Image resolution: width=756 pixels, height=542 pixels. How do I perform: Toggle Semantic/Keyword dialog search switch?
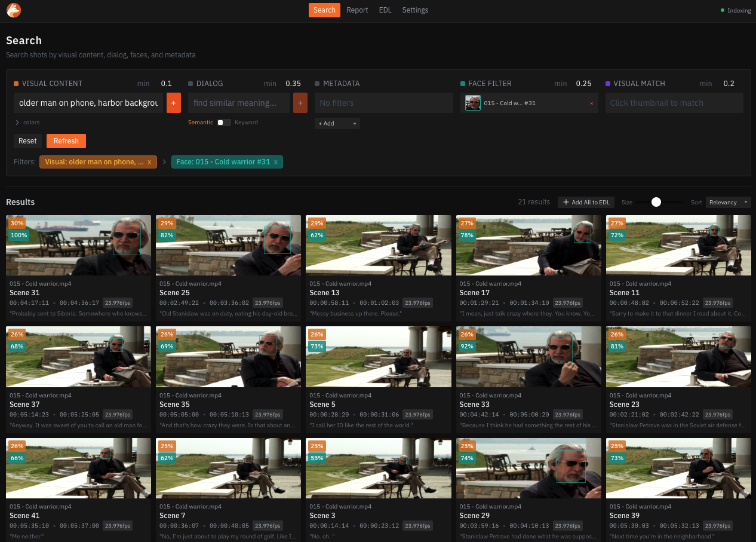click(223, 123)
